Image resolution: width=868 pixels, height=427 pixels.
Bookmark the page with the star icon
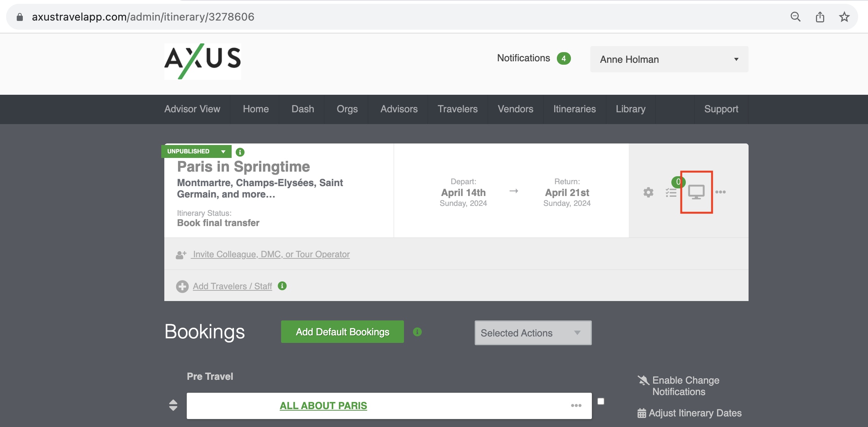844,17
